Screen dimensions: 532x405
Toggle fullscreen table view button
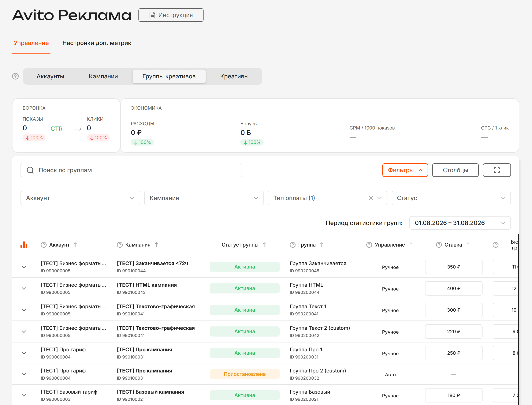(x=497, y=170)
